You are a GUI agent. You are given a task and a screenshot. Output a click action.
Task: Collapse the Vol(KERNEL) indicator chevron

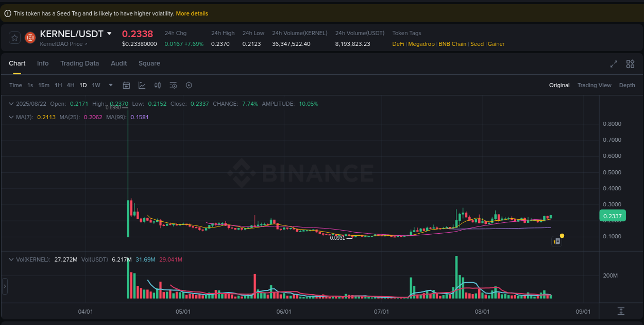pos(10,259)
